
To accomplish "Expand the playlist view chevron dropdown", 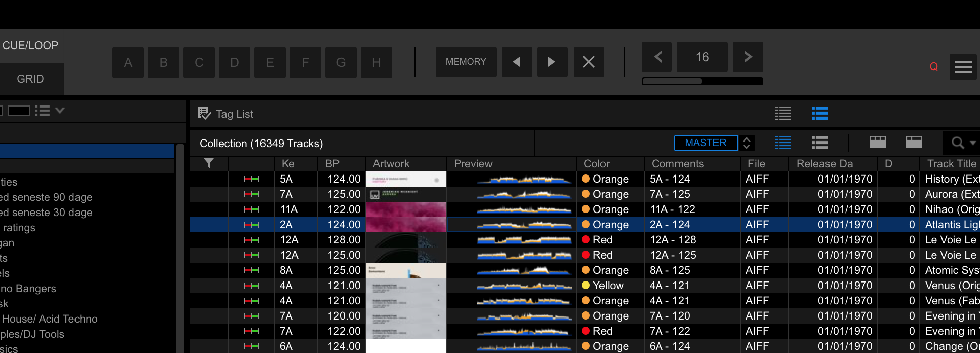I will [60, 110].
